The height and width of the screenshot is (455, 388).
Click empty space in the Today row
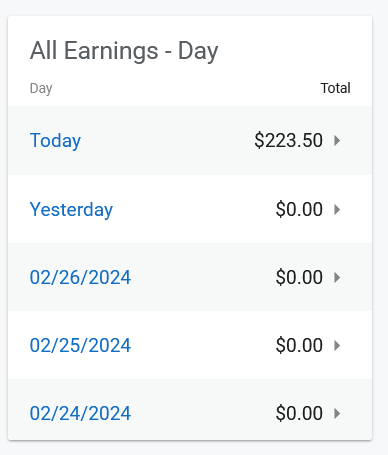[167, 141]
